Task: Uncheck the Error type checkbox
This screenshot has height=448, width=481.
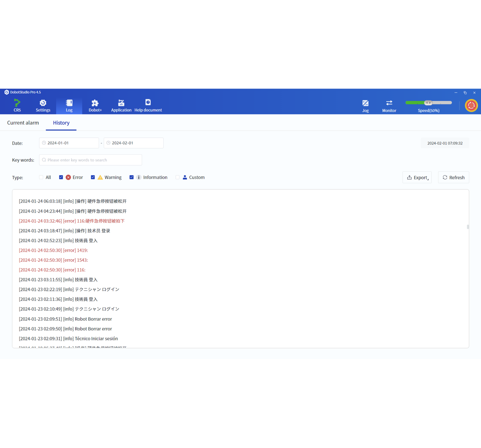Action: (x=61, y=177)
